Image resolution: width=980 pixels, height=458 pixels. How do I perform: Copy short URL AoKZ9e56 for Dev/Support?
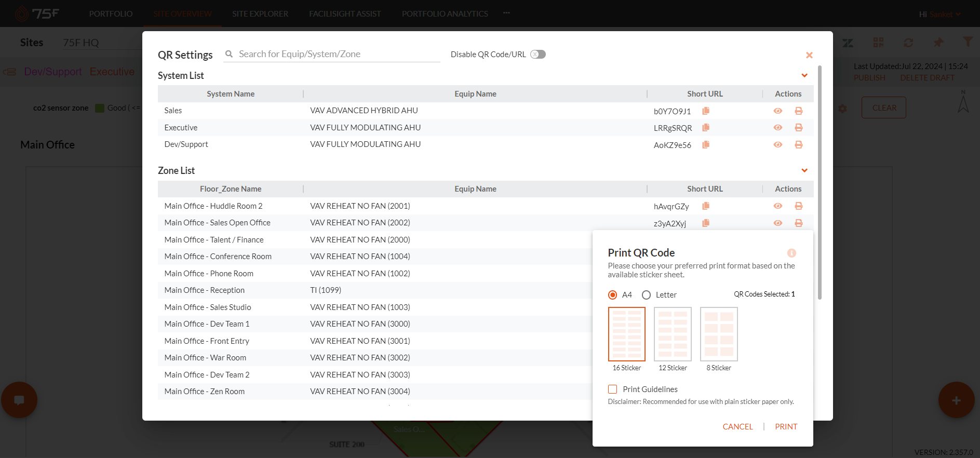coord(706,145)
